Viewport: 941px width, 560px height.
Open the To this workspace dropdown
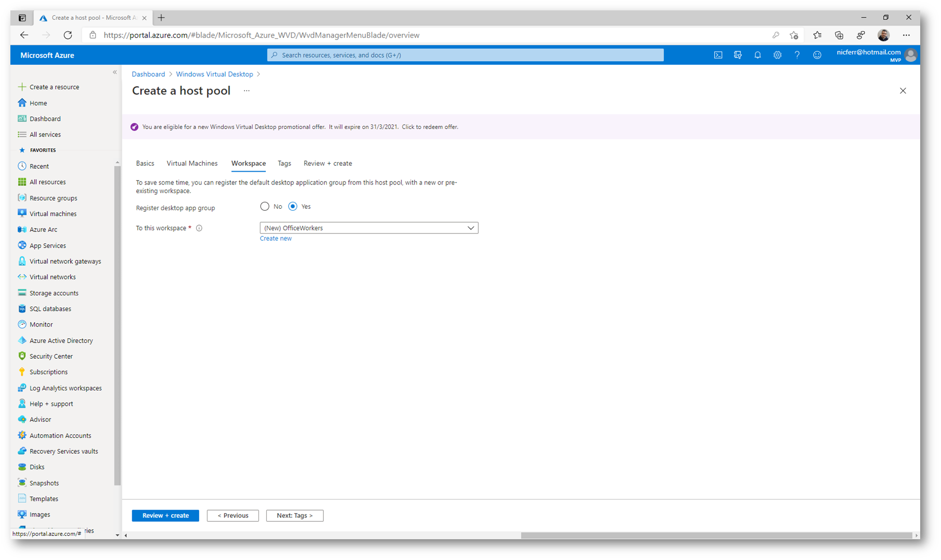(x=369, y=228)
